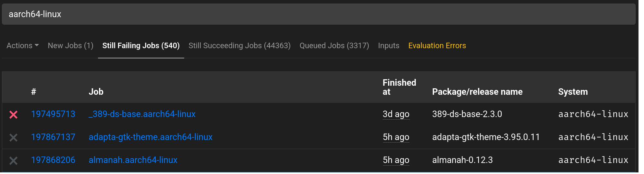Viewport: 644px width, 174px height.
Task: Open the Still Succeeding Jobs (44363) tab
Action: point(239,46)
